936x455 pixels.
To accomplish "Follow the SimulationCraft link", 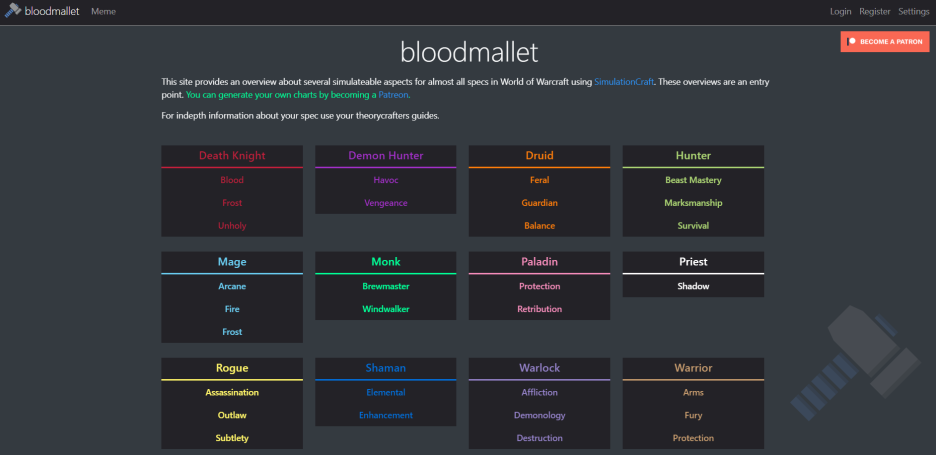I will coord(624,82).
